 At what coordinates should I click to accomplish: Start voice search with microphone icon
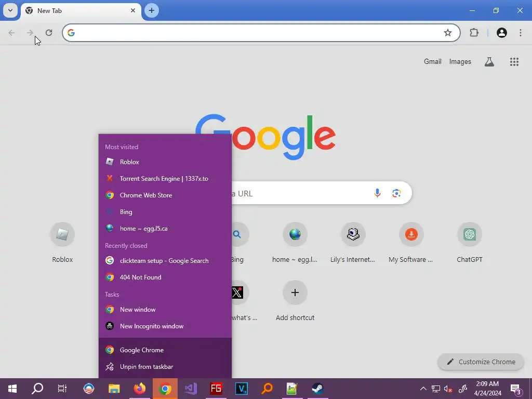pos(377,193)
